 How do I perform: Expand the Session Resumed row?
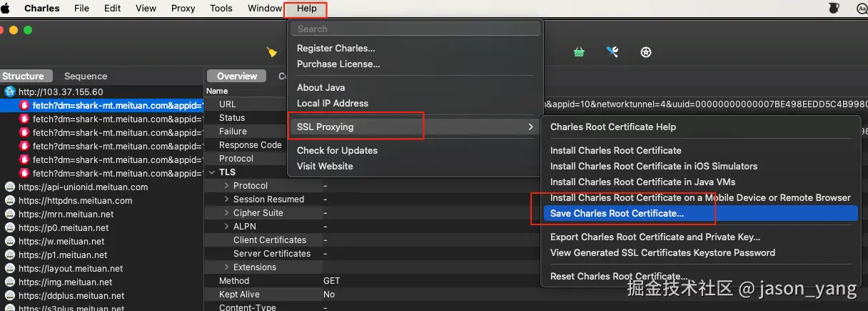click(227, 199)
